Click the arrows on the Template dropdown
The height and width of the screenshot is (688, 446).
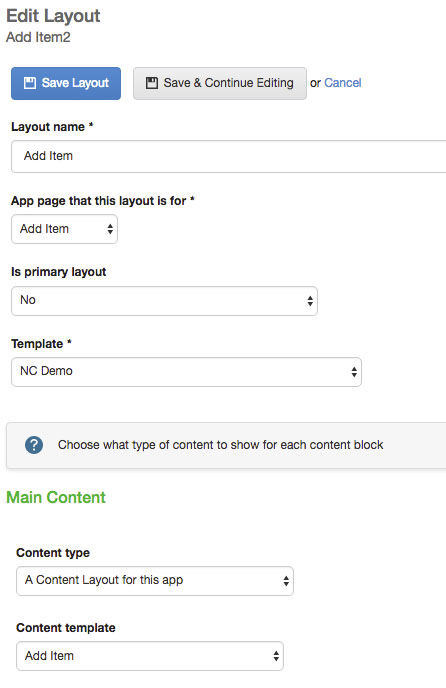click(x=354, y=372)
